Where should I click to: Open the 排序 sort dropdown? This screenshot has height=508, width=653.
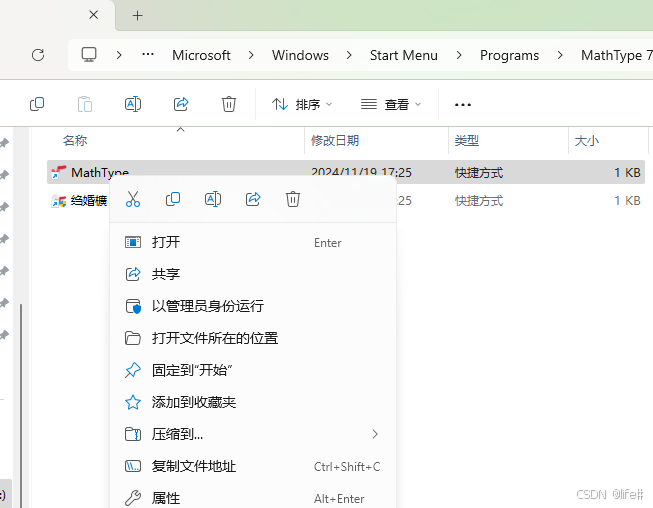tap(302, 104)
